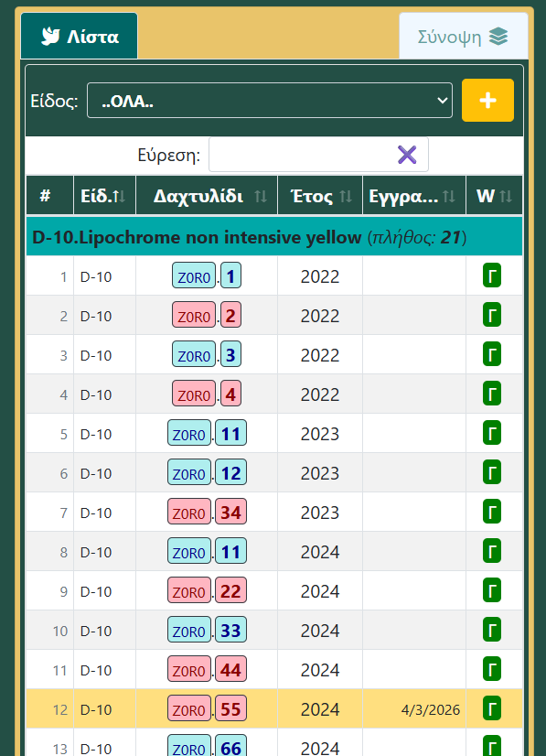Sort by the Δαχτυλίδι column header
The height and width of the screenshot is (756, 546).
point(207,196)
